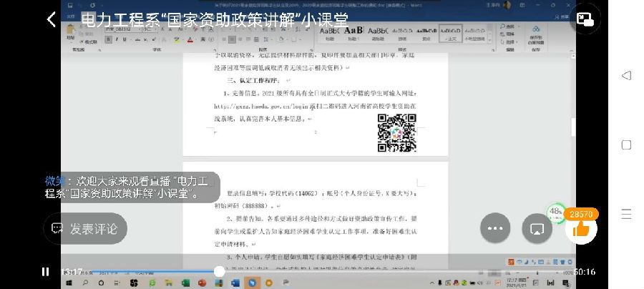Click the 微笑 username in comment
The width and height of the screenshot is (644, 289).
pos(55,181)
